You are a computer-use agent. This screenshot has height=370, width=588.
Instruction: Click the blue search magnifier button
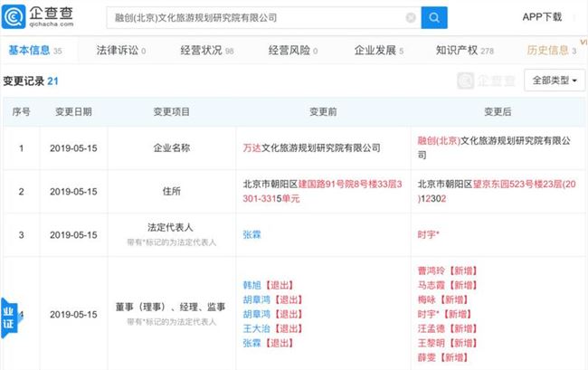tap(434, 17)
